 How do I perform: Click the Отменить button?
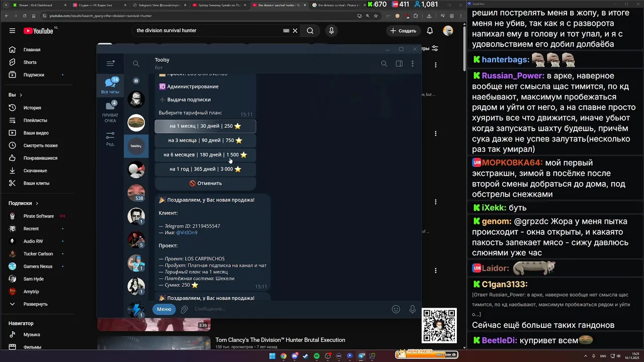(205, 184)
